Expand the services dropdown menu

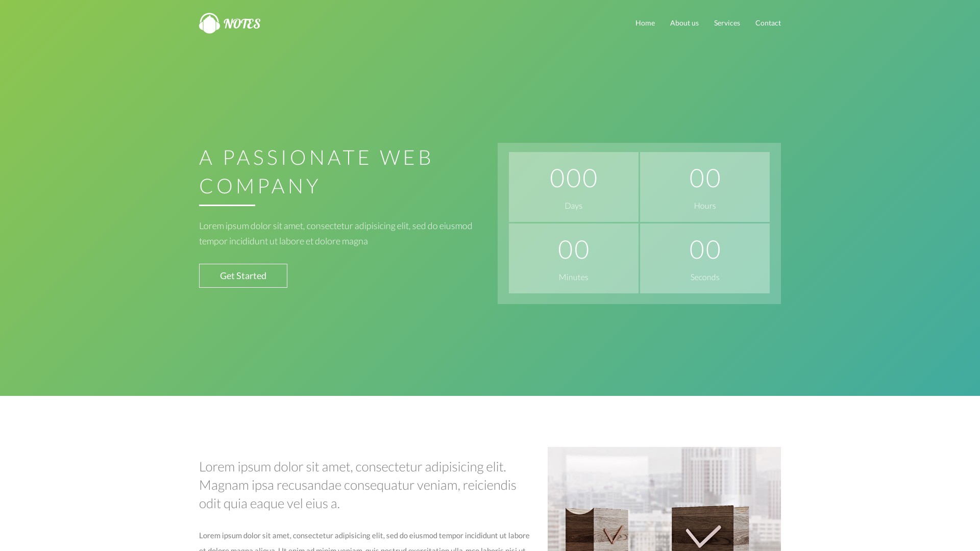pos(727,22)
